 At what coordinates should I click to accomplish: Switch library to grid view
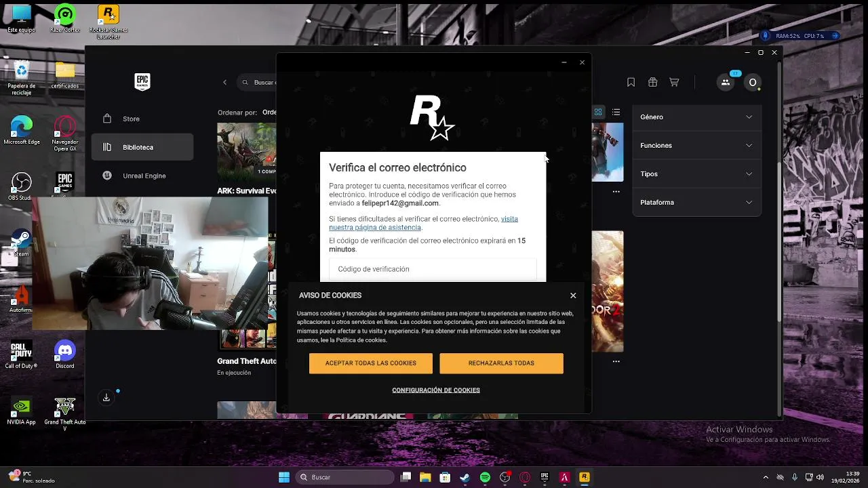tap(598, 112)
